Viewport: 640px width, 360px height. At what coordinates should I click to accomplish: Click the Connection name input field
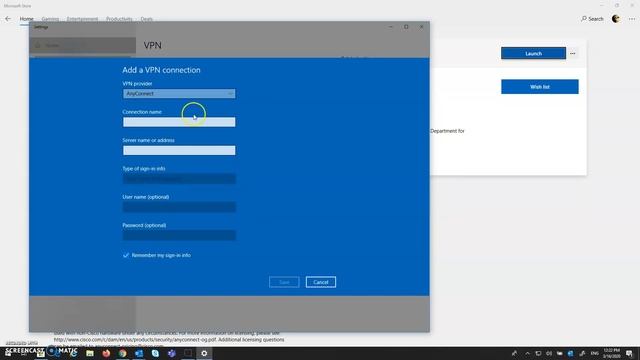(179, 122)
